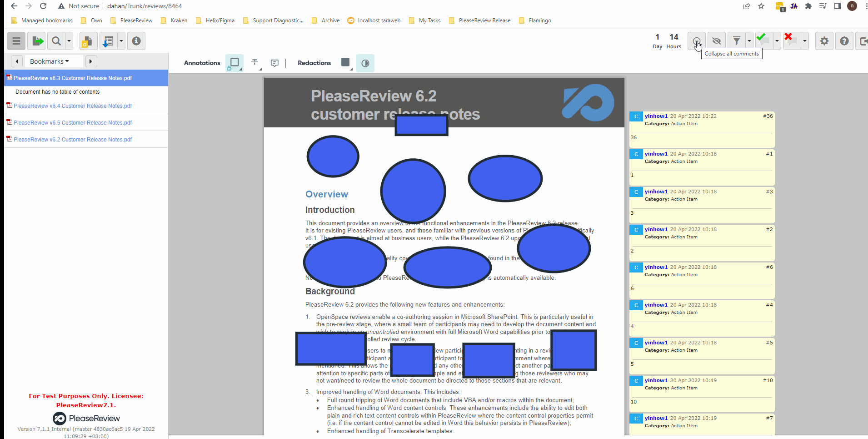Go back in browser
868x439 pixels.
[x=14, y=6]
